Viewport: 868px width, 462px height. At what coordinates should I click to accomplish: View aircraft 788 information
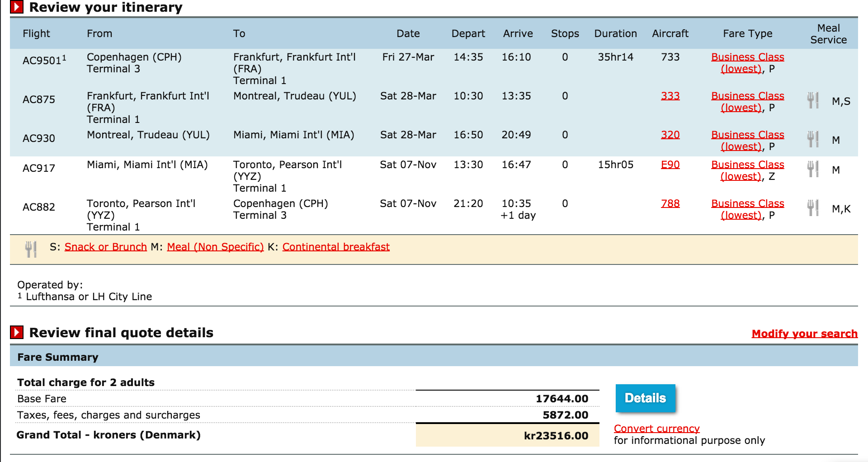[670, 203]
